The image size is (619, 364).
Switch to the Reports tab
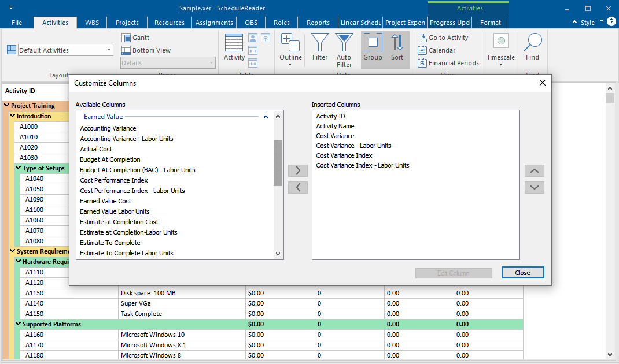[x=318, y=23]
